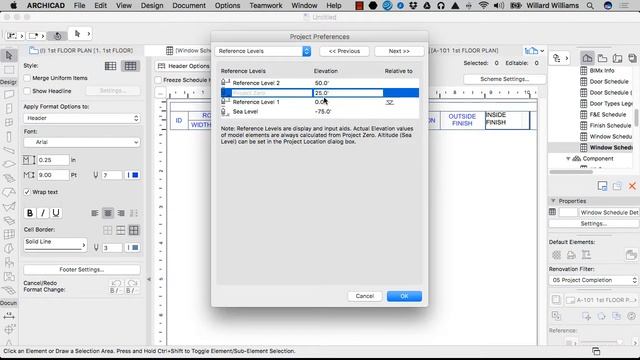Open the Apply Format Options Header dropdown
Image resolution: width=640 pixels, height=360 pixels.
pyautogui.click(x=82, y=118)
